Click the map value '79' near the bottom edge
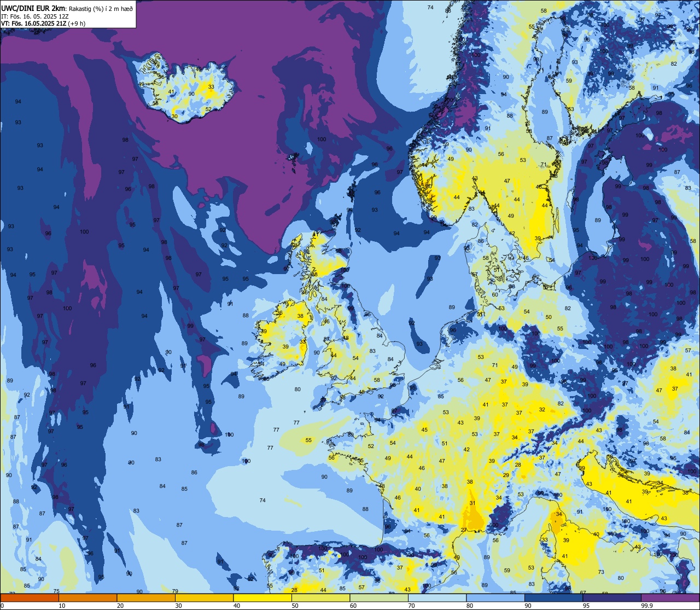 point(175,591)
